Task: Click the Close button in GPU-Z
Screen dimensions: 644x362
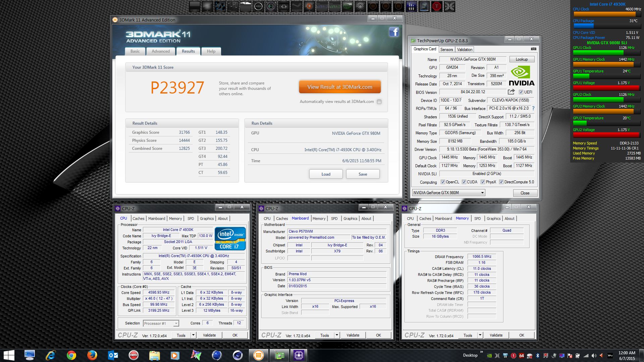Action: pos(525,193)
